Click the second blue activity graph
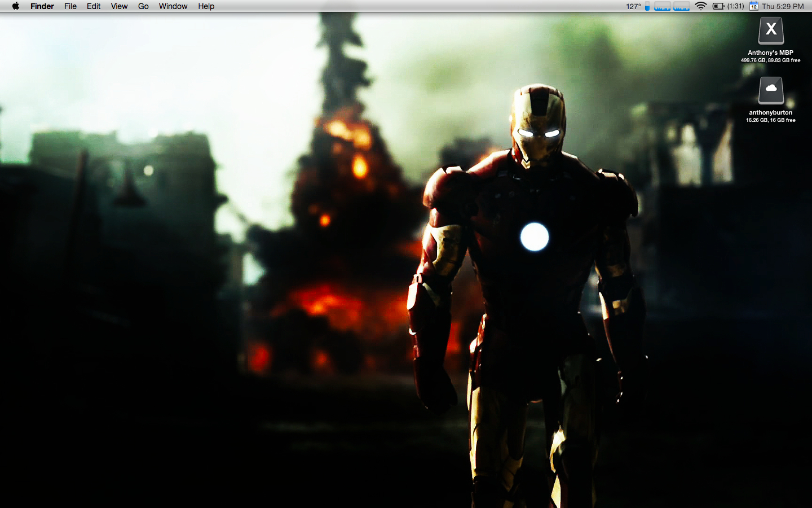Viewport: 812px width, 508px height. (x=682, y=6)
